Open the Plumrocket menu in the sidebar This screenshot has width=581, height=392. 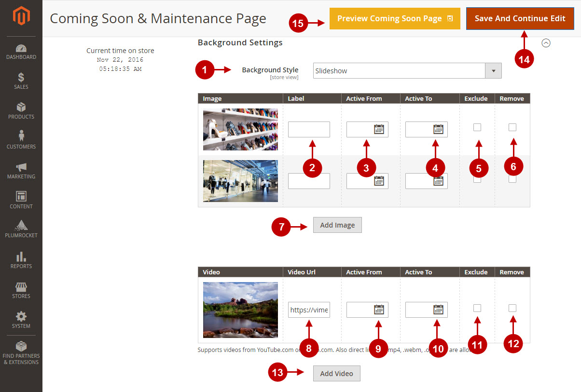pos(21,230)
